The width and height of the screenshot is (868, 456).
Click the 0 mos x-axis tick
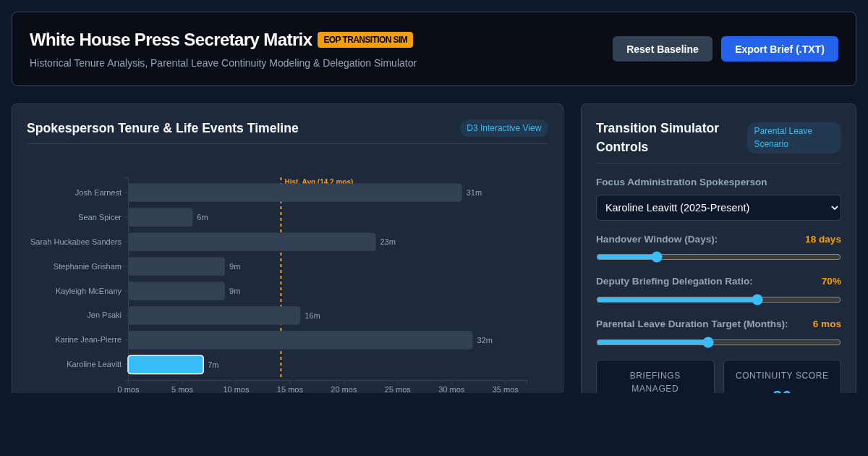(x=129, y=389)
